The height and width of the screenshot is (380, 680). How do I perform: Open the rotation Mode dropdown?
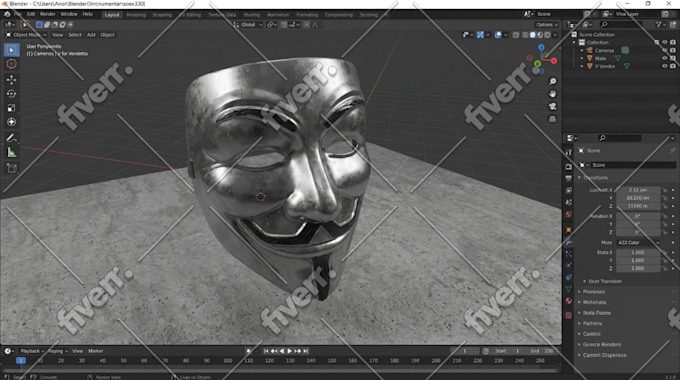point(638,242)
